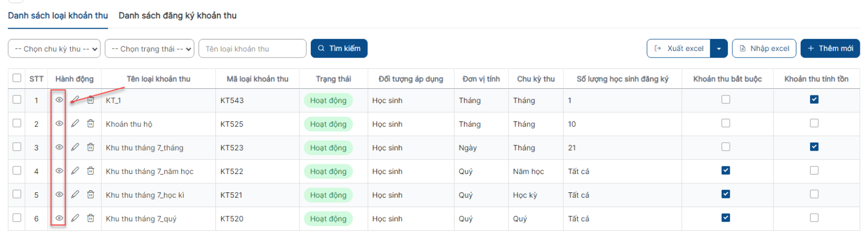868x245 pixels.
Task: Click the trash icon for KT_1
Action: pos(91,100)
